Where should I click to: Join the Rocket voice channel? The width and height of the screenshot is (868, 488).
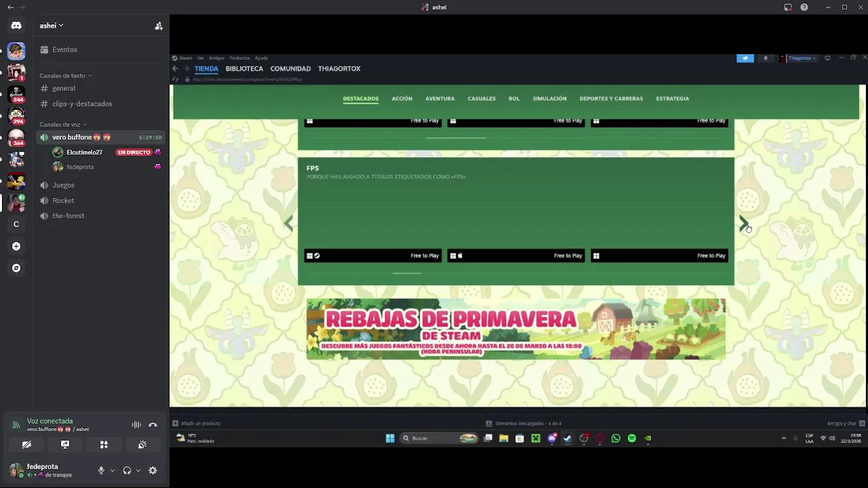[x=100, y=201]
